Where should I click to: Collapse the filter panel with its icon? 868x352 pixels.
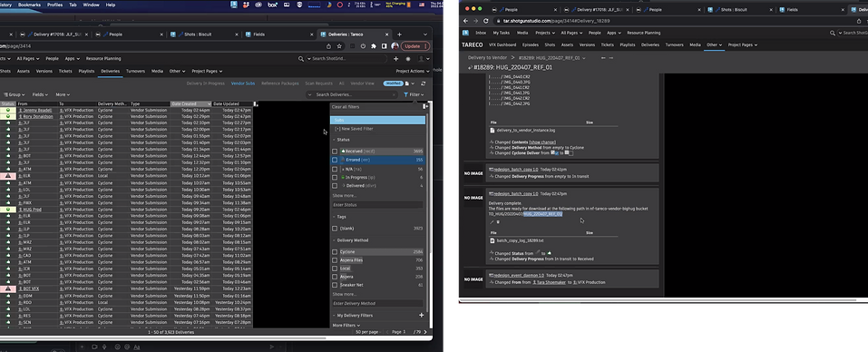[424, 106]
